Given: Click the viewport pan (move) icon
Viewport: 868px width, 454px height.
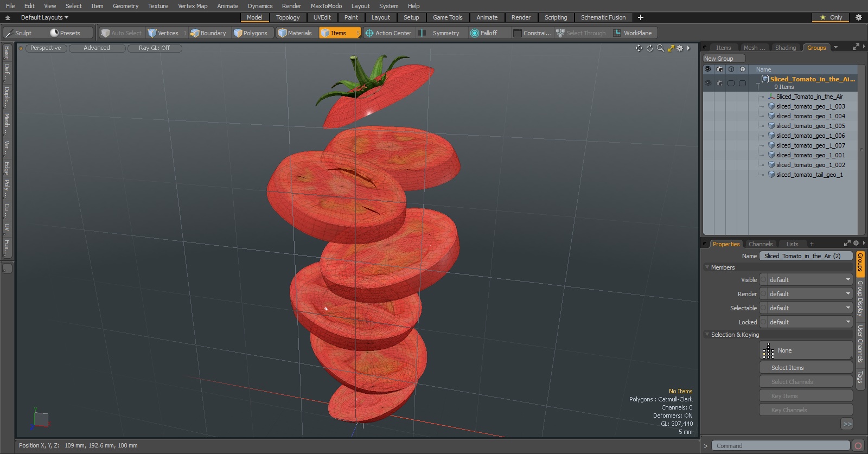Looking at the screenshot, I should pos(639,48).
